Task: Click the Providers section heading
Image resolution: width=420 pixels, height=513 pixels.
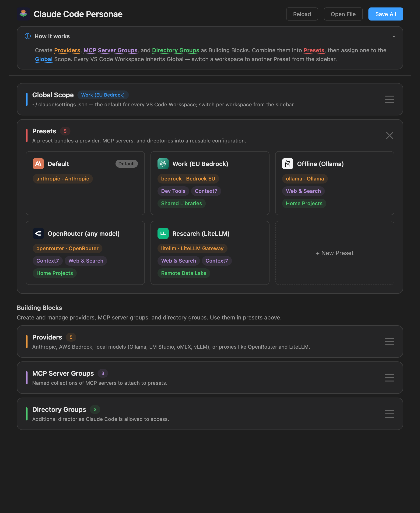Action: pos(47,337)
